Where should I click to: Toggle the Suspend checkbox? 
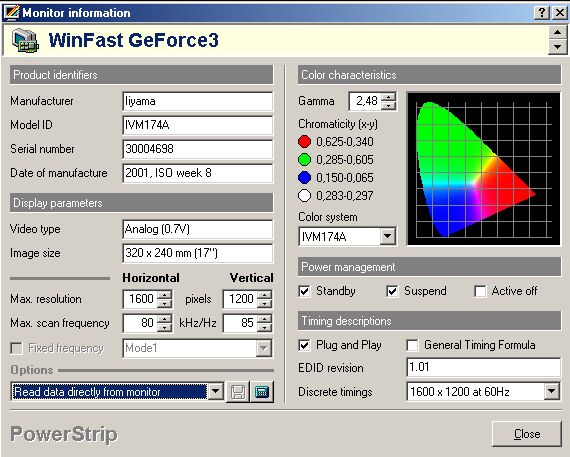click(392, 291)
